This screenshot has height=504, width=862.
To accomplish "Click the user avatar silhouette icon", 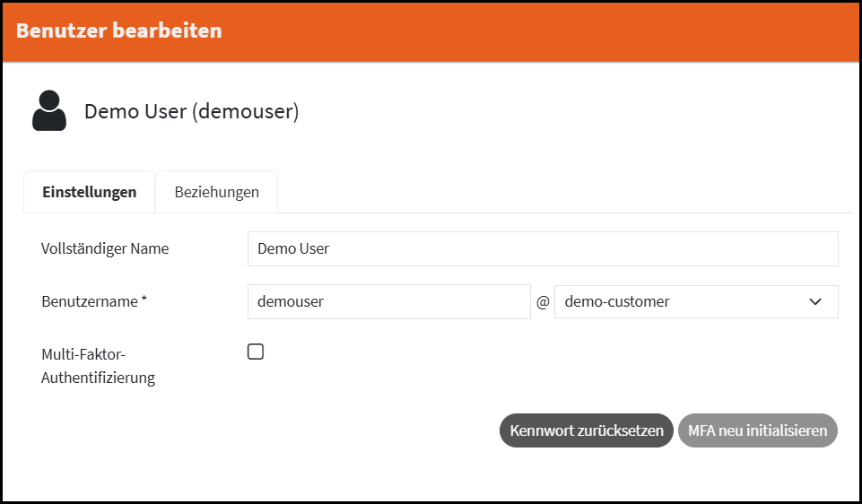I will click(49, 111).
